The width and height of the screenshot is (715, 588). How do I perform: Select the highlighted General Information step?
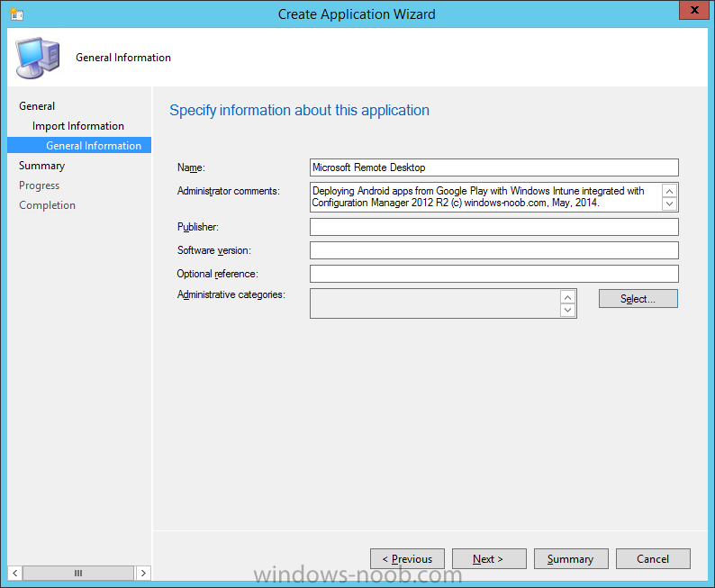(x=79, y=145)
